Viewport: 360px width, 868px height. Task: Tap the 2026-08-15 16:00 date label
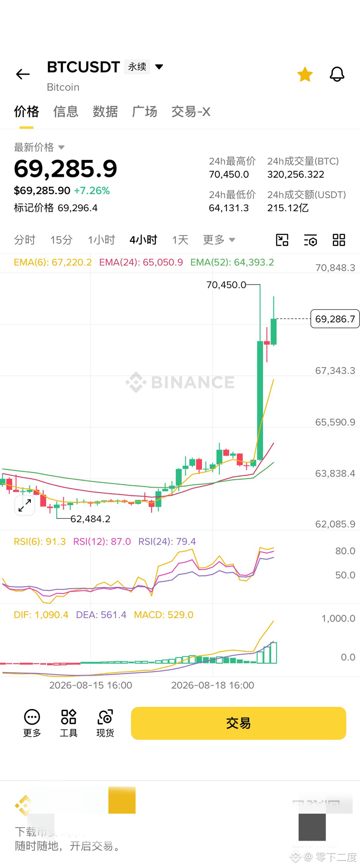pyautogui.click(x=90, y=686)
